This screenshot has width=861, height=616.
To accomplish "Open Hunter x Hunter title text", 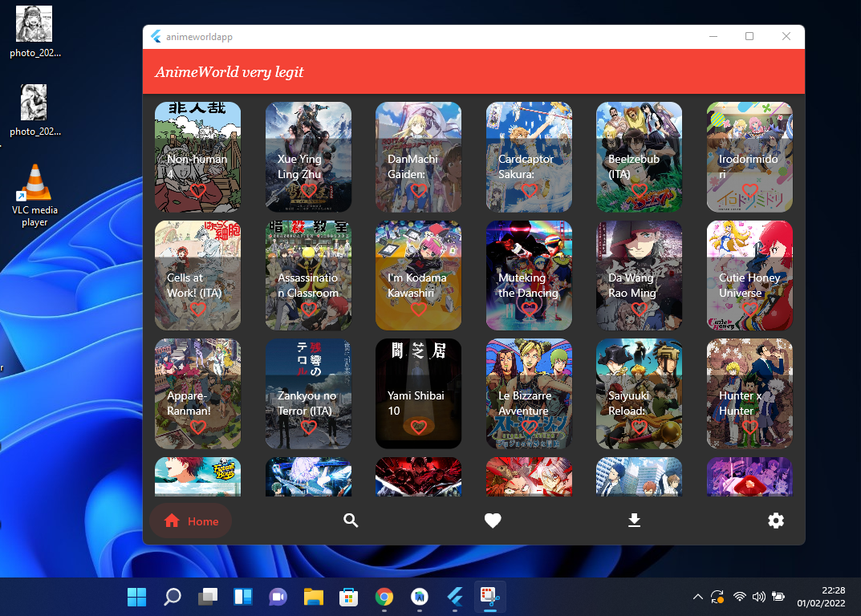I will coord(740,403).
